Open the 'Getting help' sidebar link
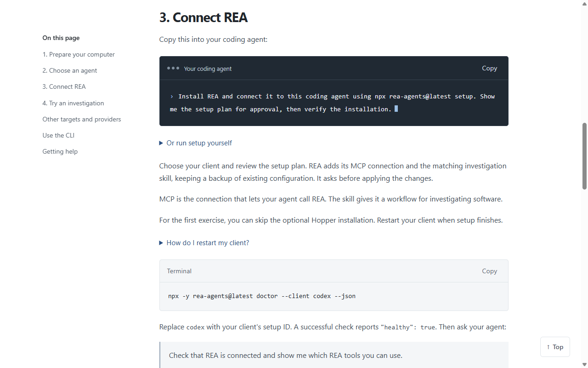588x368 pixels. point(60,151)
